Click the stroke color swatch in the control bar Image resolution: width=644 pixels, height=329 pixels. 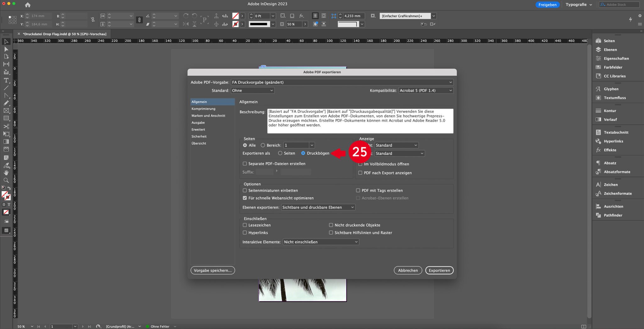point(236,24)
